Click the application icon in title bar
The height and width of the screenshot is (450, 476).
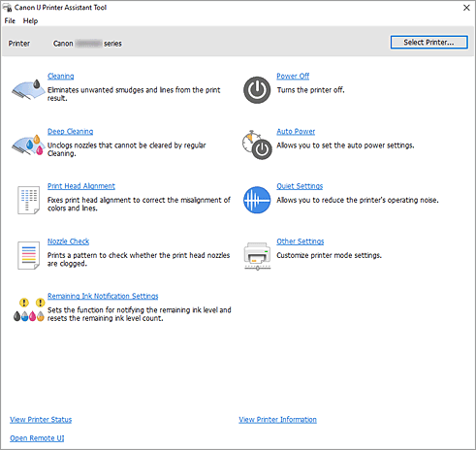coord(7,7)
